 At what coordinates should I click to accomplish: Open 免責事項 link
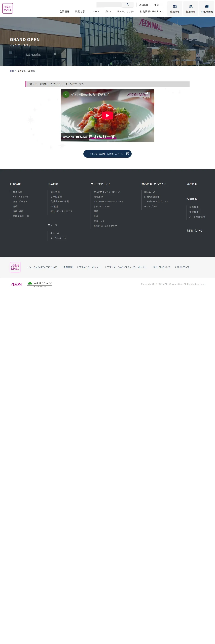point(67,267)
